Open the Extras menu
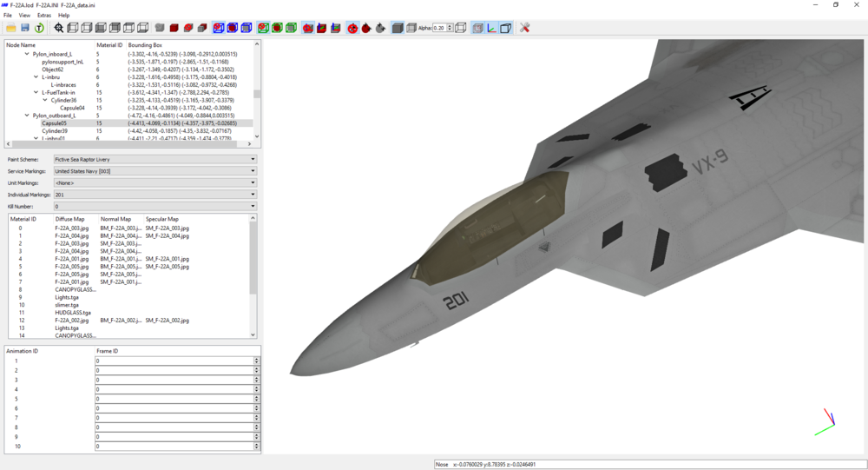This screenshot has width=868, height=470. tap(44, 16)
